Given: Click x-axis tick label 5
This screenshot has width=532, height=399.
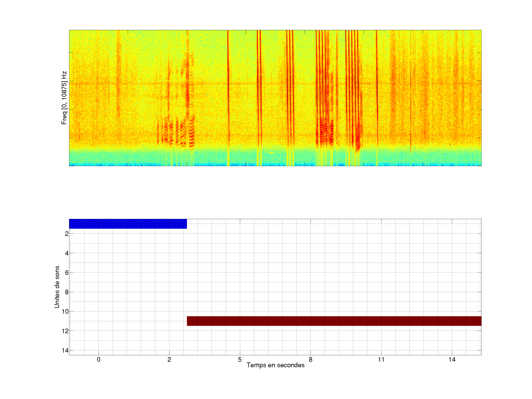Looking at the screenshot, I should 240,359.
